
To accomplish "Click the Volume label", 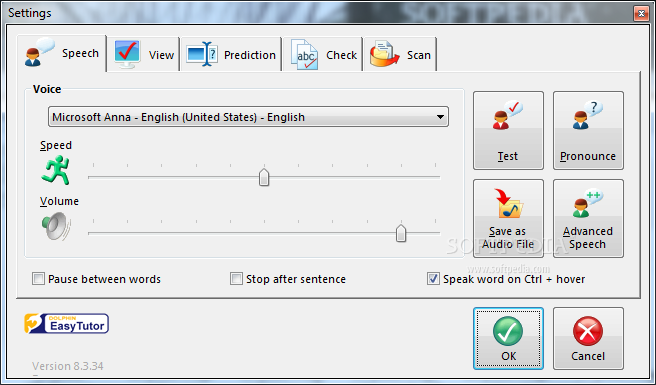I will coord(59,201).
